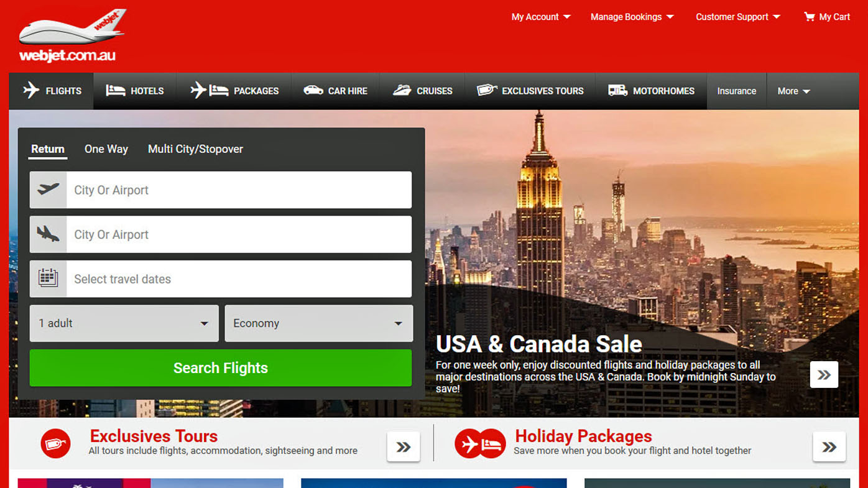868x488 pixels.
Task: Open the Holiday Packages heading link
Action: [x=583, y=436]
